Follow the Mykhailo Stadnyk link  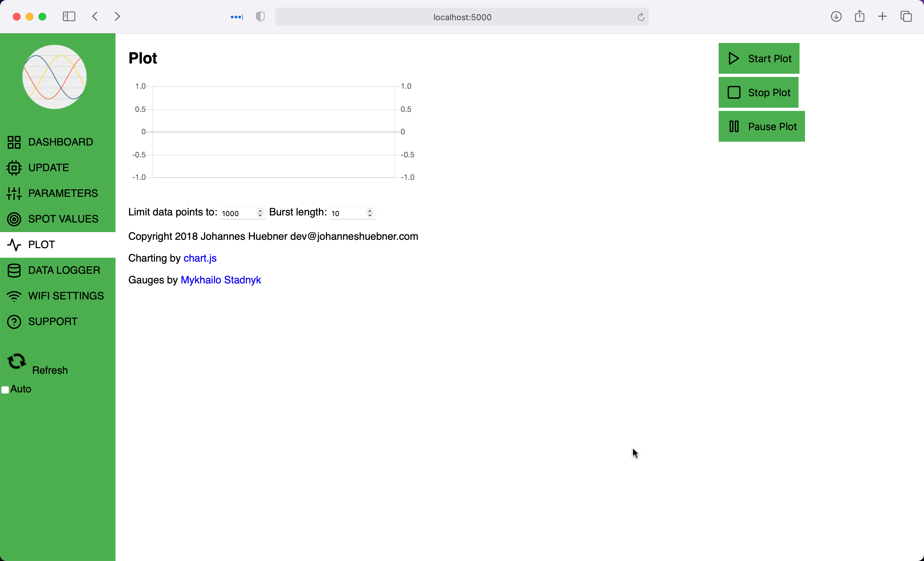pyautogui.click(x=220, y=280)
